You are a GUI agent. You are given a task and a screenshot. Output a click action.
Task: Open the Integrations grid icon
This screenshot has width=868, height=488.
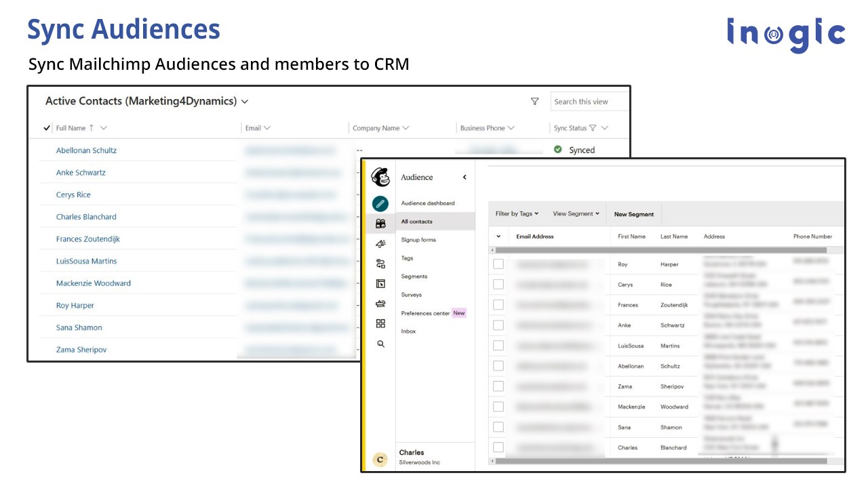380,323
